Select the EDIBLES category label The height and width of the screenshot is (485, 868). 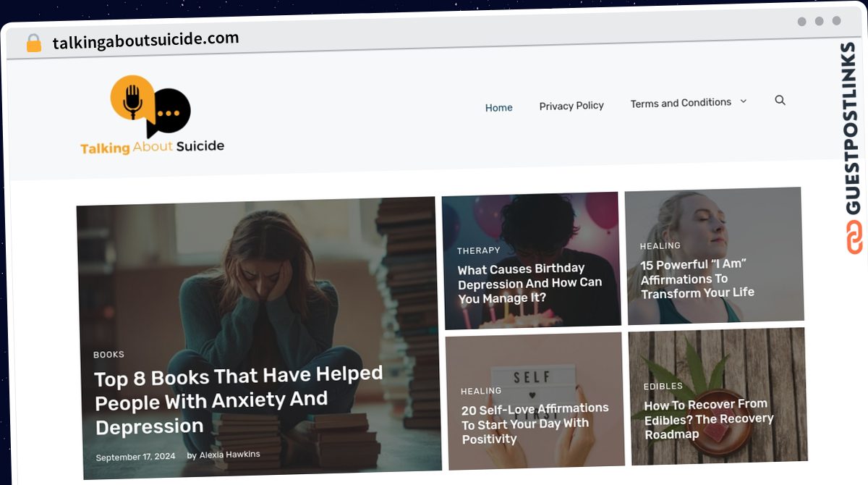(x=663, y=387)
